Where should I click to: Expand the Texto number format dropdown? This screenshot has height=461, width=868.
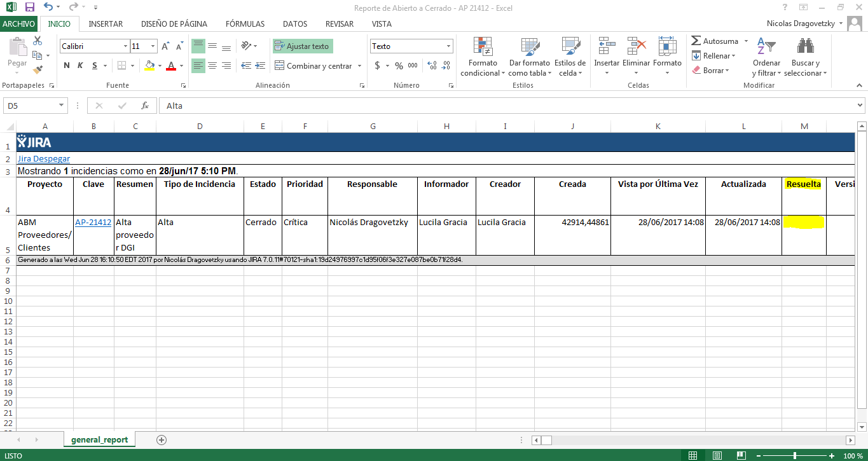(448, 46)
